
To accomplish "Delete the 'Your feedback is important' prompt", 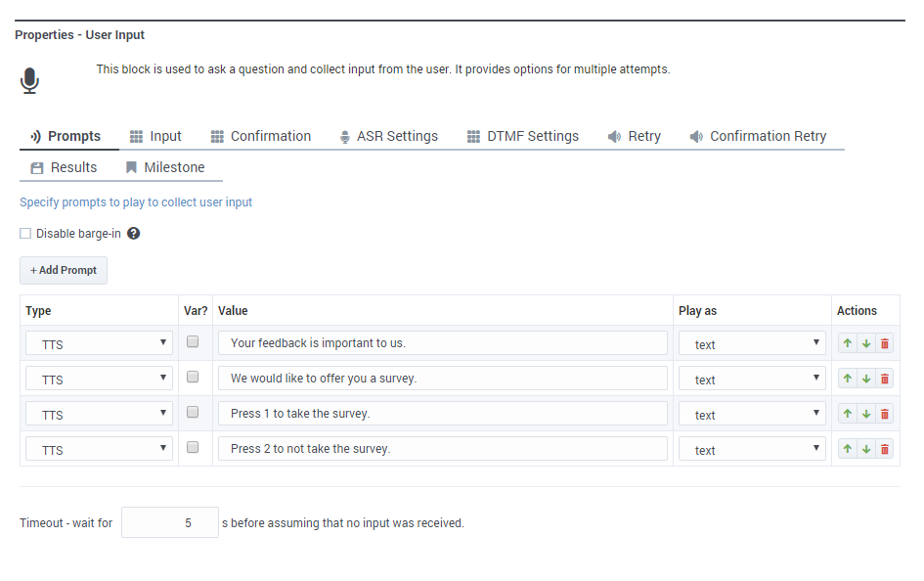I will pyautogui.click(x=885, y=343).
